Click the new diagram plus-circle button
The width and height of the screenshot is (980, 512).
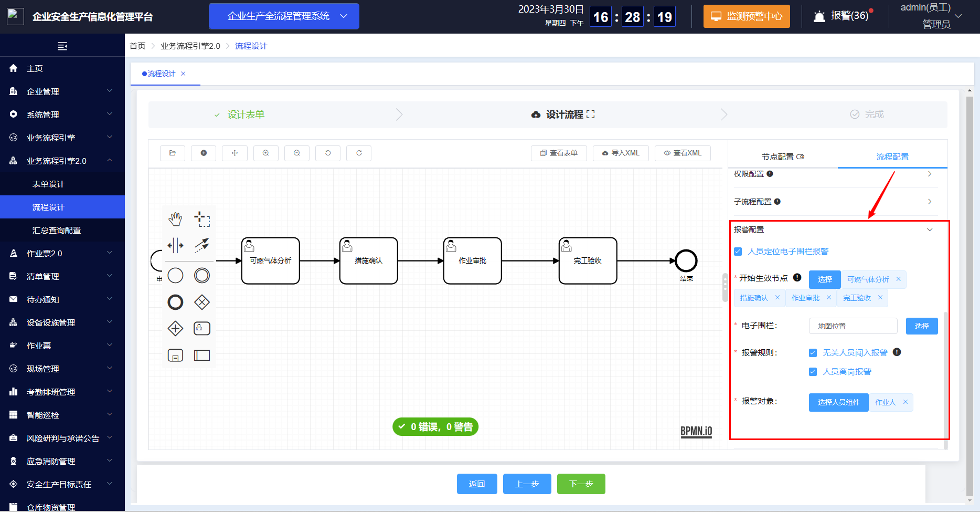point(204,153)
